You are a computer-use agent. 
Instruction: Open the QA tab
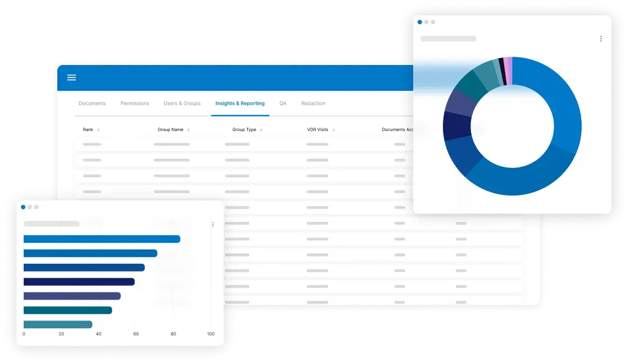click(283, 104)
